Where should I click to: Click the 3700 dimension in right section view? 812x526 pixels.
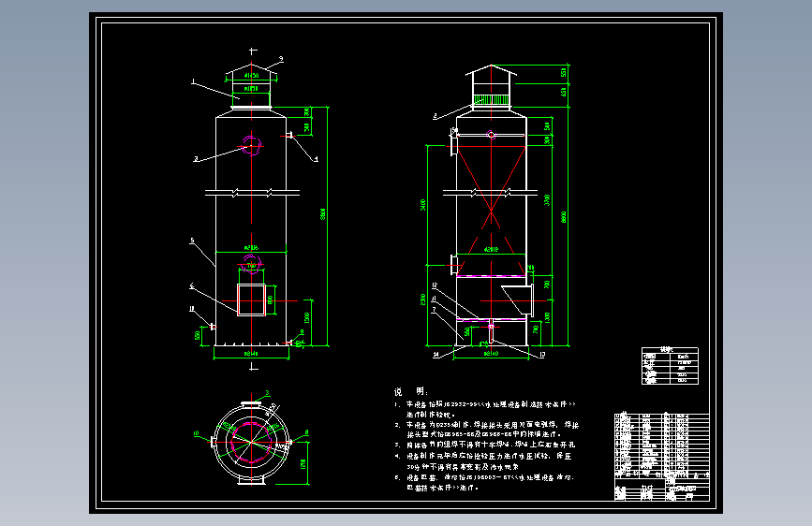[547, 200]
